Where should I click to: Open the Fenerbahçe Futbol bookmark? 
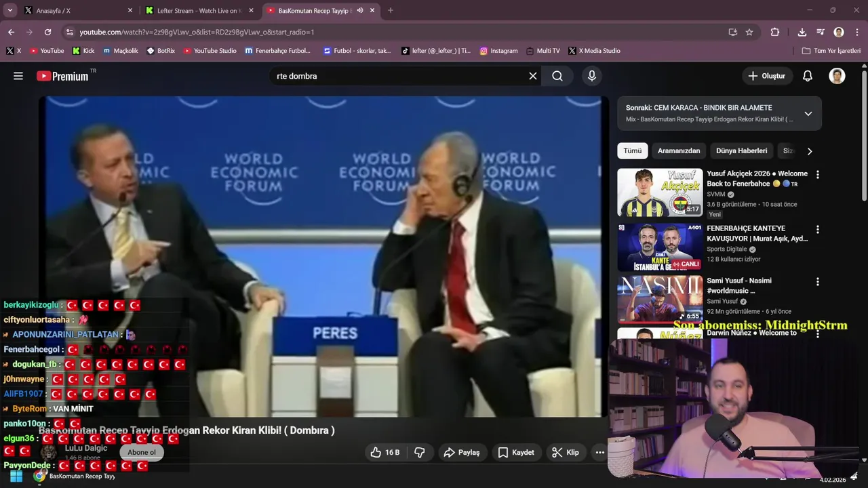point(278,51)
